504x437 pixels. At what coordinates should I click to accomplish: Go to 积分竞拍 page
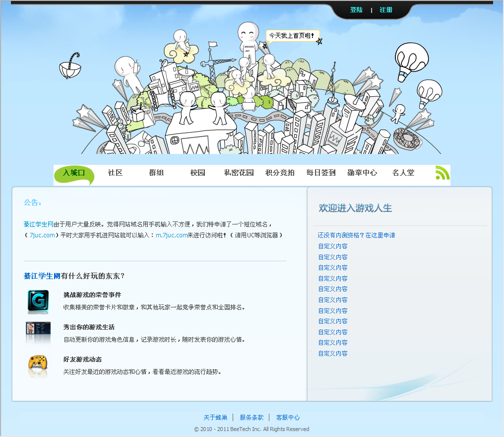coord(280,173)
